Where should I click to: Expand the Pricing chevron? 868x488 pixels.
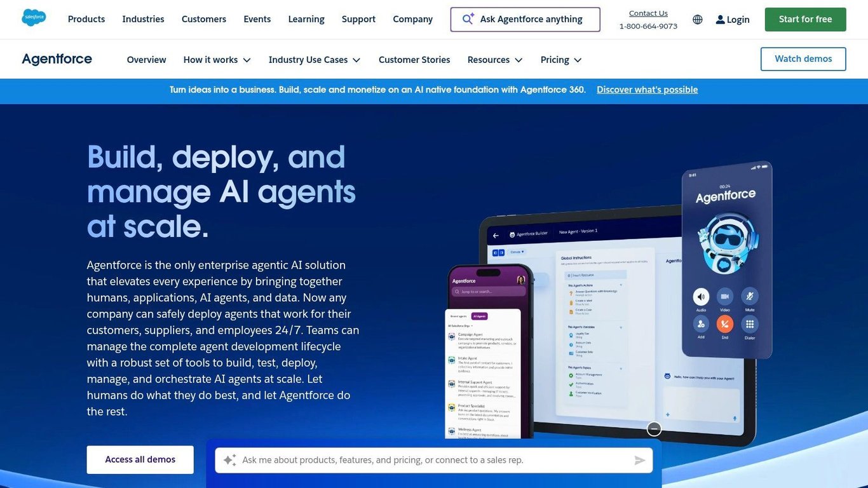point(578,60)
